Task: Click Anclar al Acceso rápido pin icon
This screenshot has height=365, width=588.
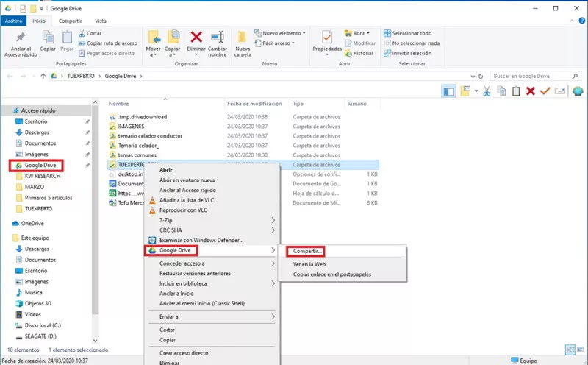Action: [x=20, y=41]
